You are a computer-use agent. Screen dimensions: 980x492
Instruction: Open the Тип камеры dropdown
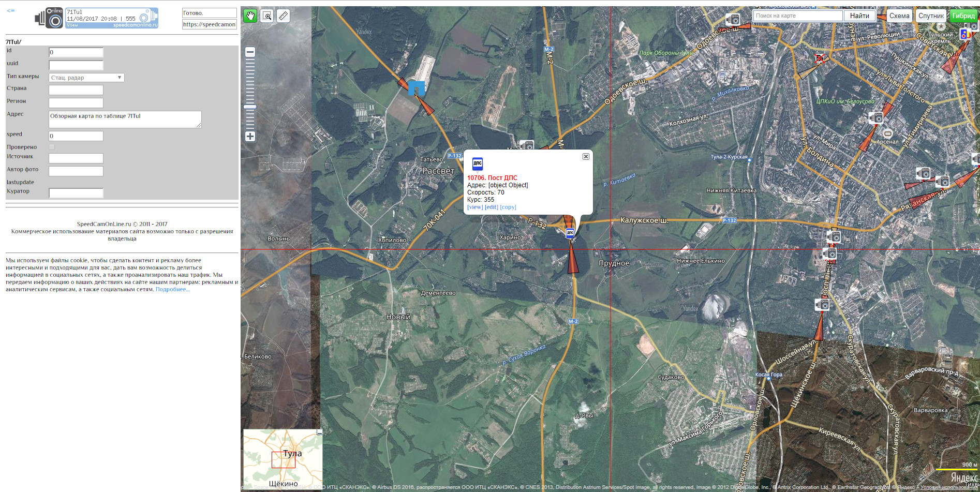coord(86,78)
